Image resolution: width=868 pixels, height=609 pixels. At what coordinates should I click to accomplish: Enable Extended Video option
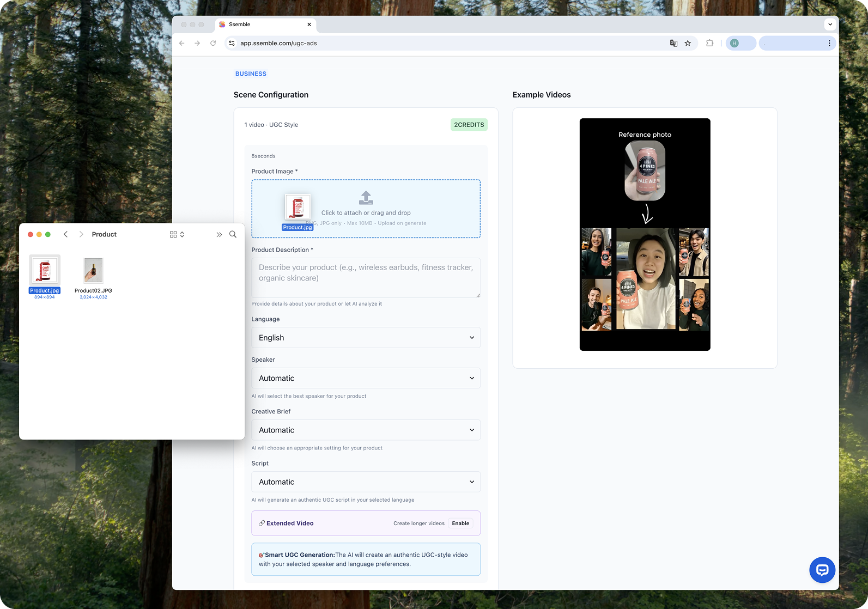(460, 523)
